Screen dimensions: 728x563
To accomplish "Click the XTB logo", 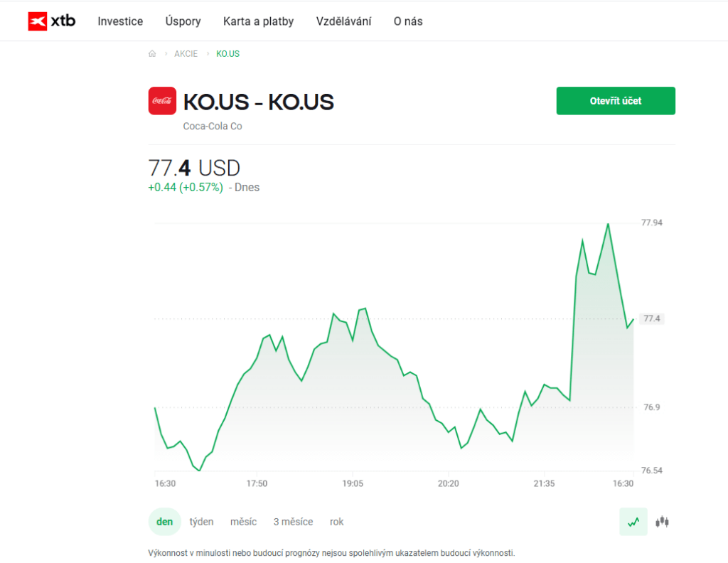I will tap(52, 21).
